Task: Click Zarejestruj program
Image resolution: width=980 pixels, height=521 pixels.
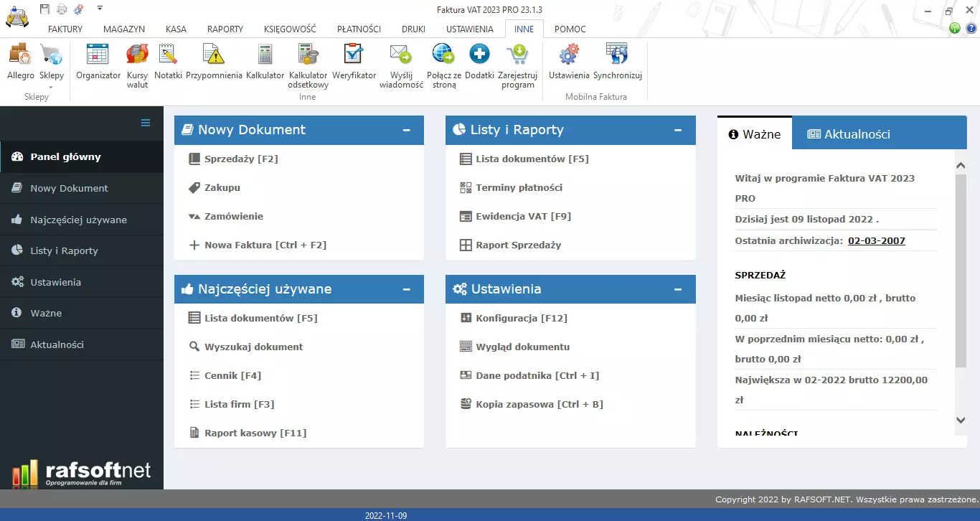Action: tap(518, 65)
